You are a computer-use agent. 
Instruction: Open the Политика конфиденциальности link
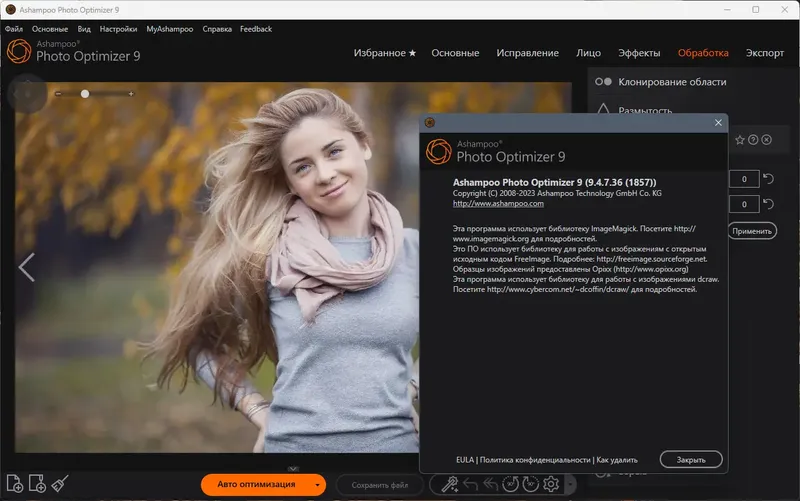535,460
